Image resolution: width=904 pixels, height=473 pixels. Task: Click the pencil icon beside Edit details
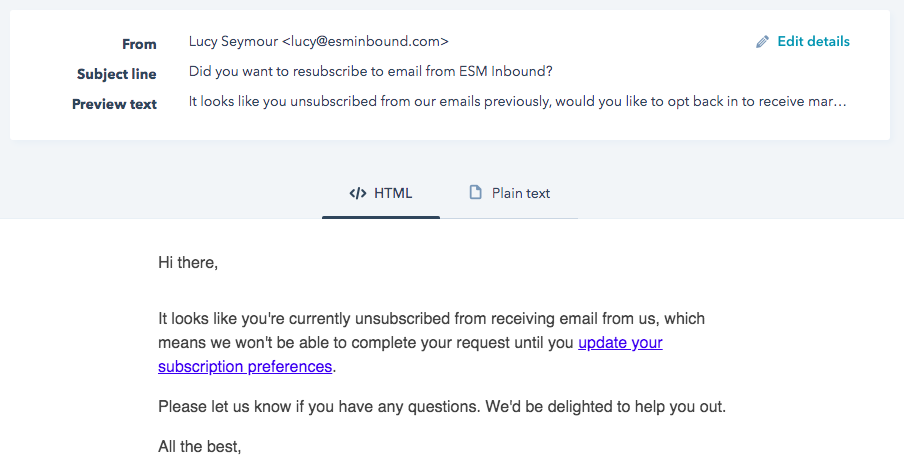[763, 42]
